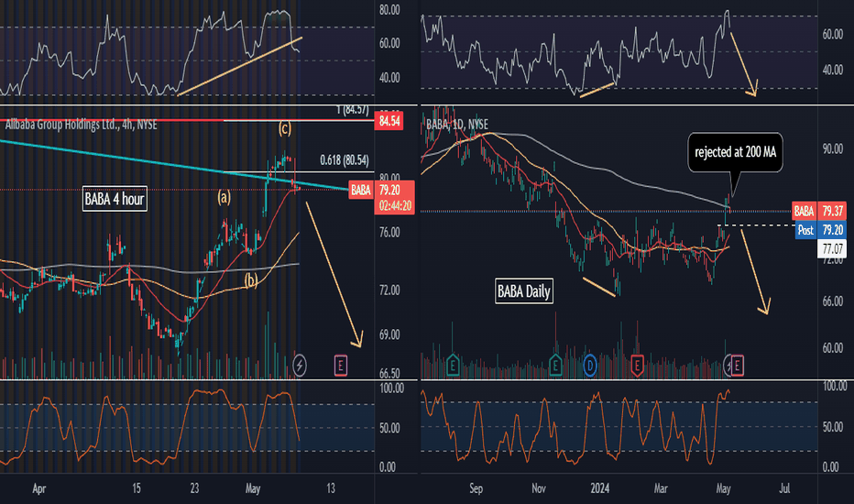
Task: Click 'Jul' on the daily time axis
Action: tap(784, 488)
